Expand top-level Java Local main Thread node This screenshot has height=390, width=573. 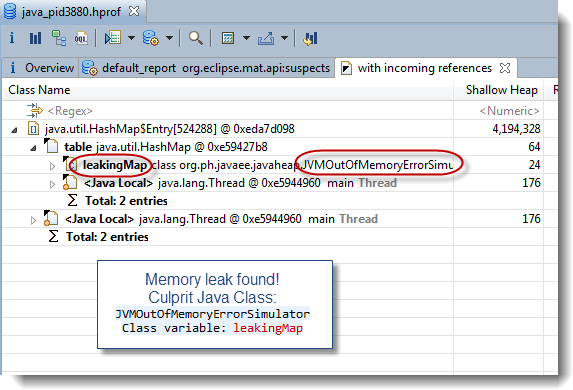click(x=33, y=219)
